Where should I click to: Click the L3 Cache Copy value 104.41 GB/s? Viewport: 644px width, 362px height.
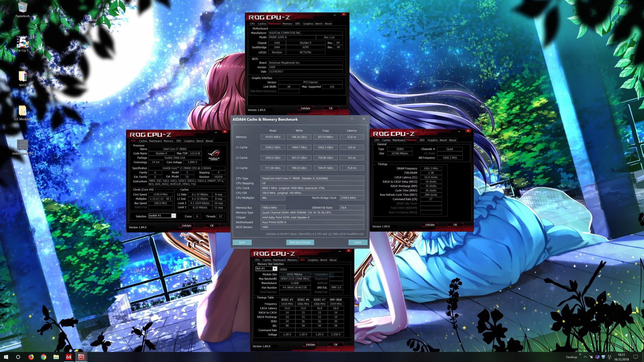[325, 168]
